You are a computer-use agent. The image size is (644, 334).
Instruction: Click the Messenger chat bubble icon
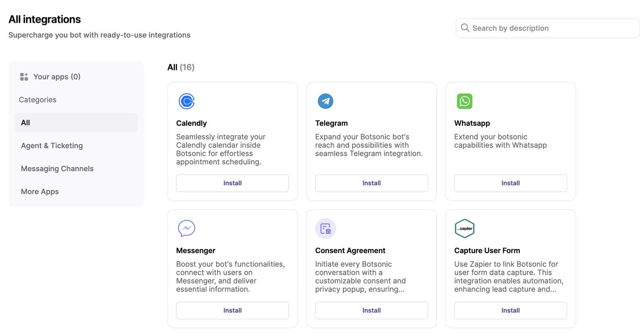point(186,228)
